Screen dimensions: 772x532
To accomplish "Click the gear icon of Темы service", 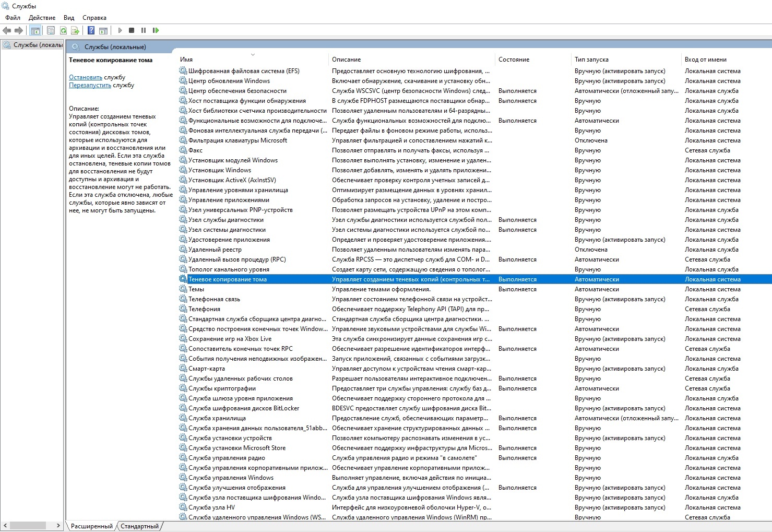I will pos(183,289).
